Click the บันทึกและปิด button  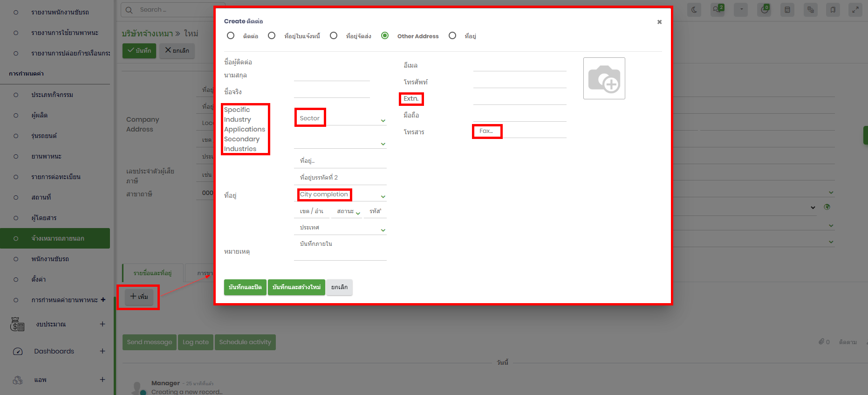pyautogui.click(x=245, y=287)
